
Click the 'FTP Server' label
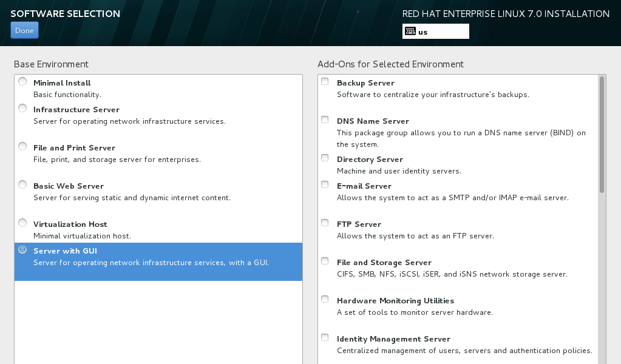click(x=359, y=224)
